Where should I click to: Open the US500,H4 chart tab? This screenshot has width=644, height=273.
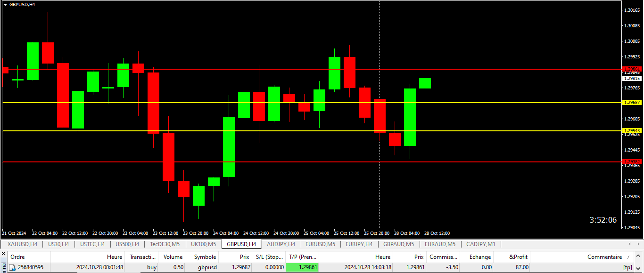(127, 244)
